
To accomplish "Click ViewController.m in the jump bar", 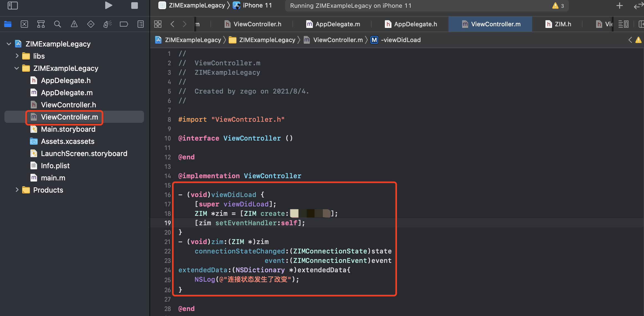I will [333, 40].
